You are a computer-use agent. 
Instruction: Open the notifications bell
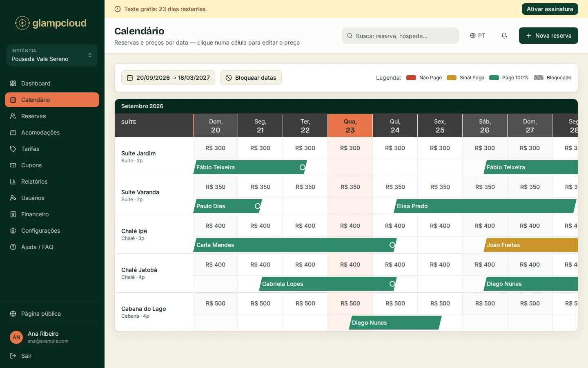tap(504, 36)
